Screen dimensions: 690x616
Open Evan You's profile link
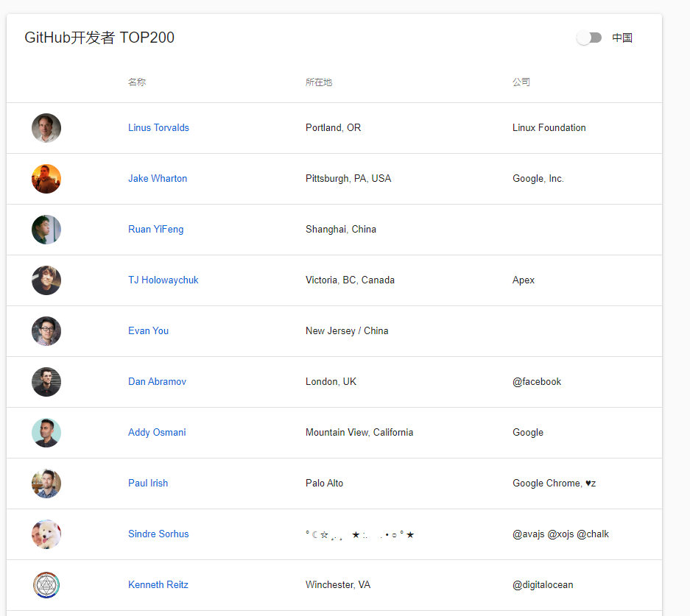pos(148,330)
